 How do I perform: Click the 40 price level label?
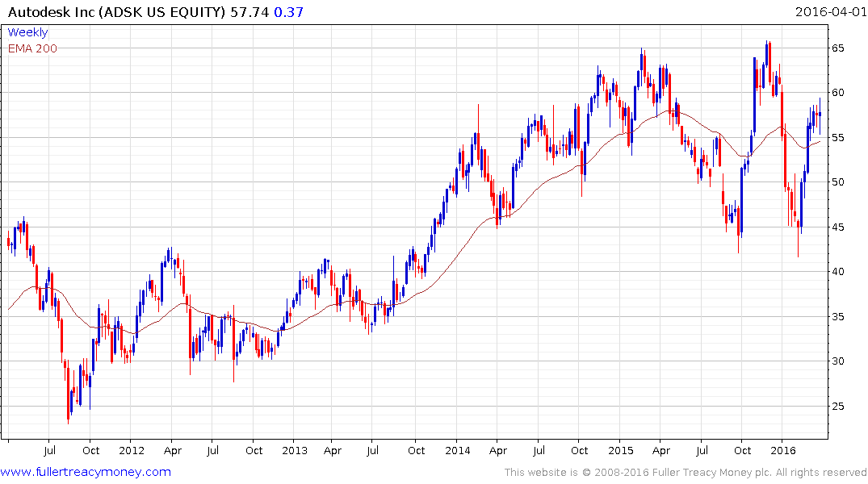point(838,272)
